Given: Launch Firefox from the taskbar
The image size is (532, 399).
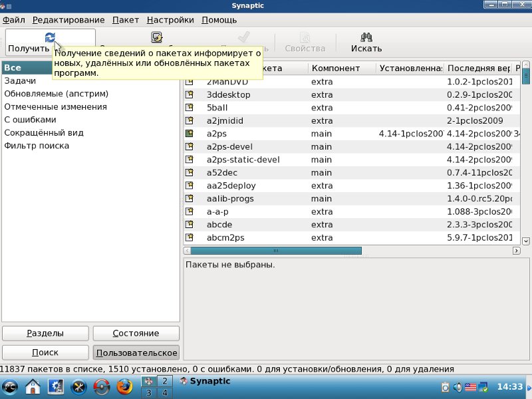Looking at the screenshot, I should pyautogui.click(x=124, y=386).
